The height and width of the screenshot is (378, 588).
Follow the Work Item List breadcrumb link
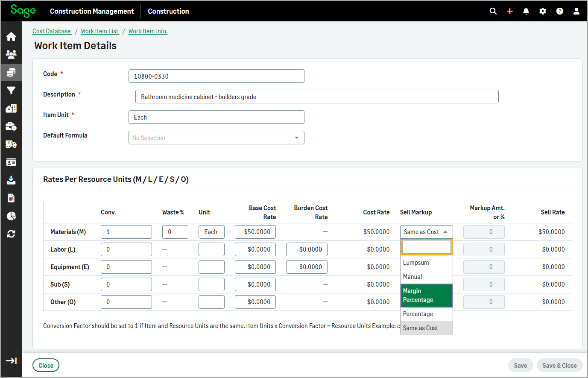click(x=99, y=31)
